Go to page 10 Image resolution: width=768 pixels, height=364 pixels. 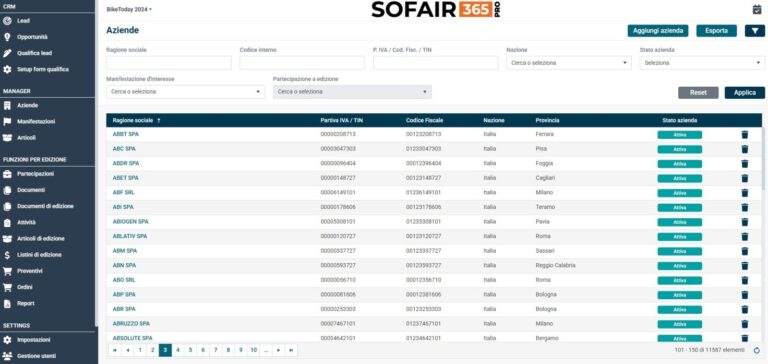pyautogui.click(x=253, y=350)
